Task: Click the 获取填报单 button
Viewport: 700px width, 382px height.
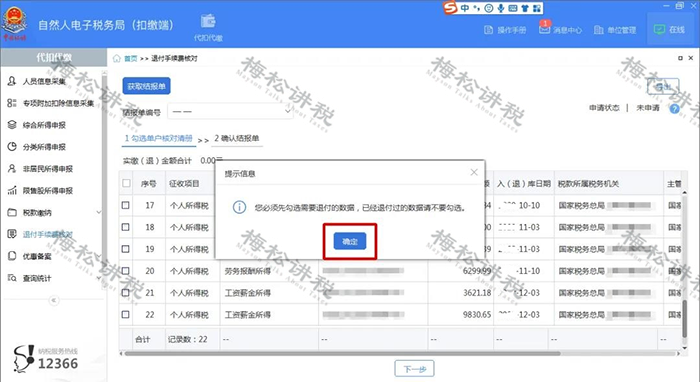Action: [146, 86]
